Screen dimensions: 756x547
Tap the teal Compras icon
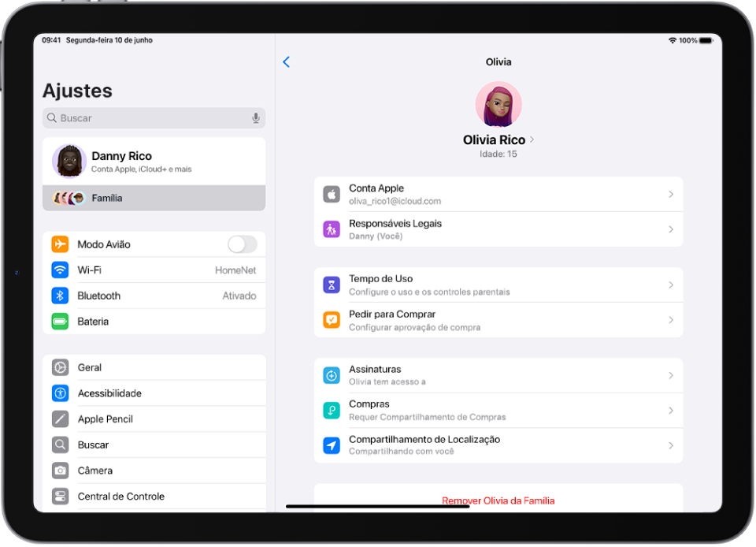pos(332,411)
